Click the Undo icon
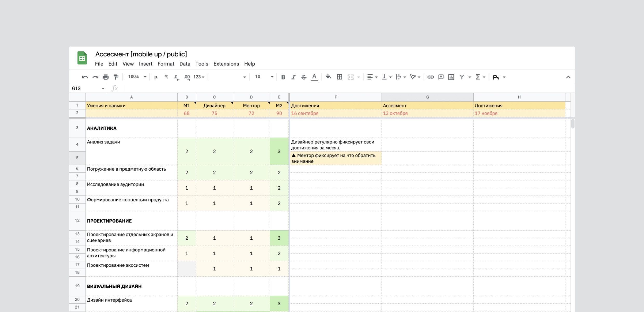The image size is (644, 312). pos(85,77)
